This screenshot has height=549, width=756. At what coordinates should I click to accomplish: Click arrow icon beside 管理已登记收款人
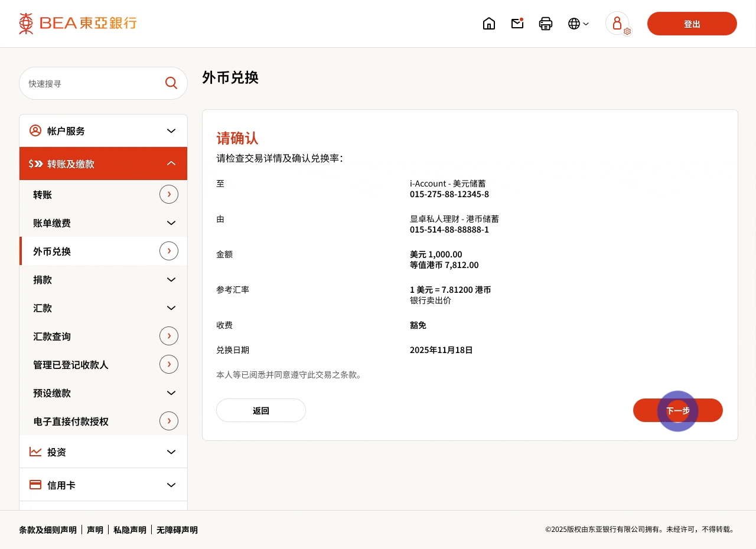[x=169, y=364]
